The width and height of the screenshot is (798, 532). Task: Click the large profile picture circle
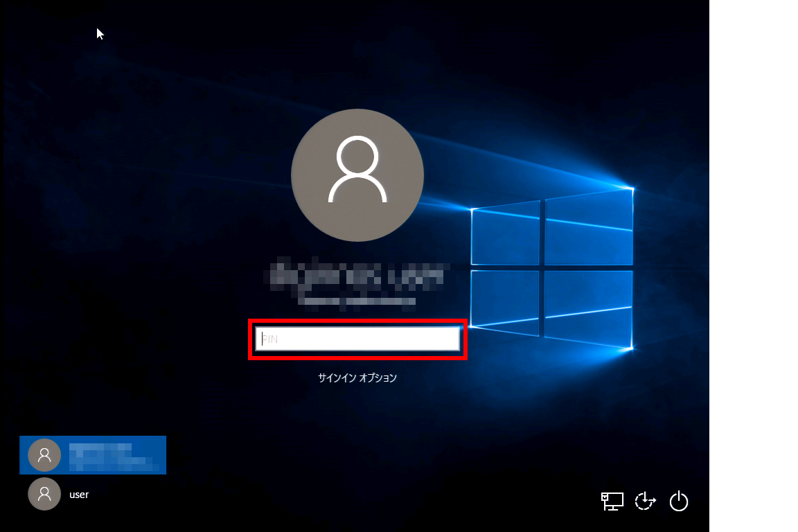click(357, 175)
